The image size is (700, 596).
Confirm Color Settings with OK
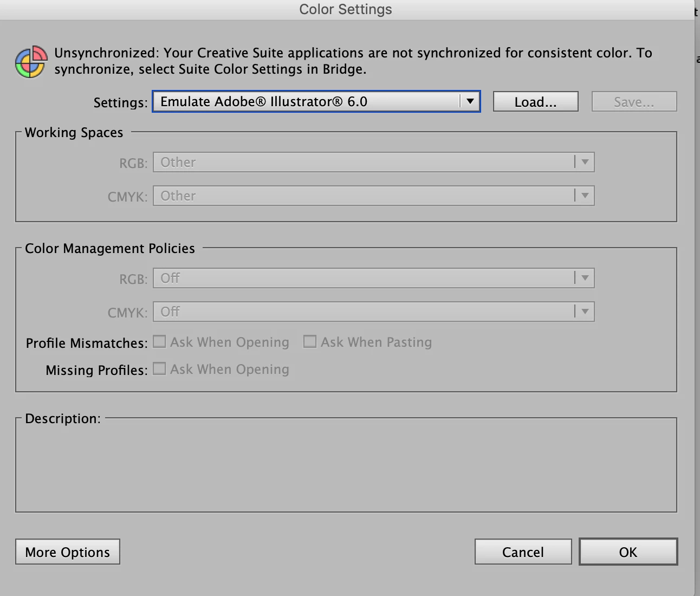click(628, 552)
